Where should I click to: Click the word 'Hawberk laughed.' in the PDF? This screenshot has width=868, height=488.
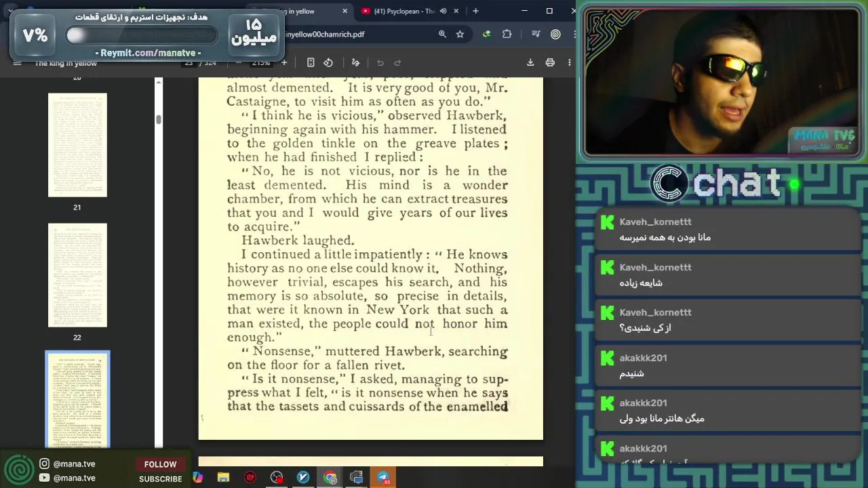(x=298, y=241)
